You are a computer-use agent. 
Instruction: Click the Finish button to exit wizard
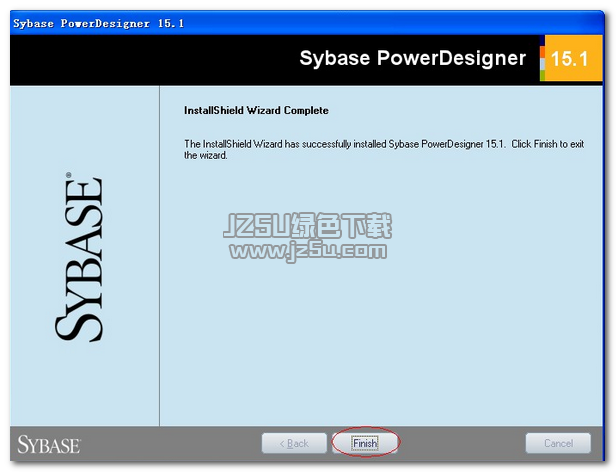pos(365,443)
